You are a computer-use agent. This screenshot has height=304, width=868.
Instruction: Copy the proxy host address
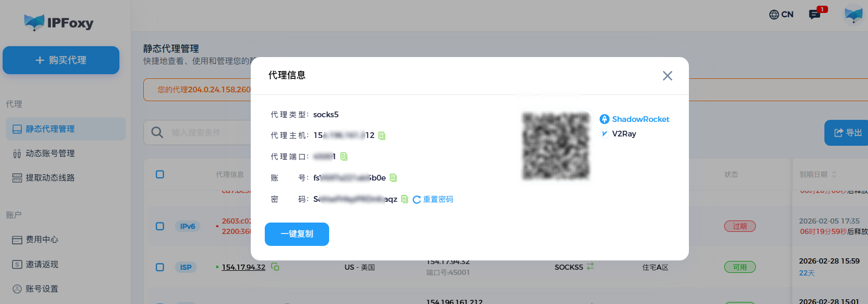[382, 135]
